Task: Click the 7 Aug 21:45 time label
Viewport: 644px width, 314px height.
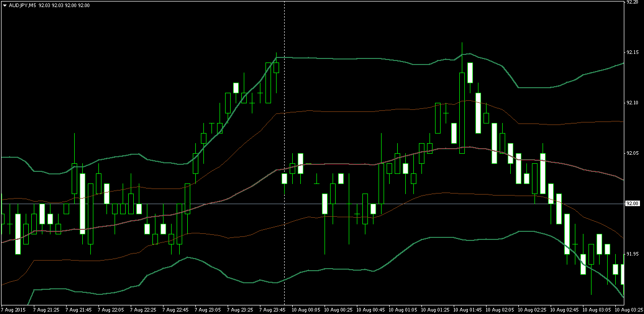Action: click(80, 309)
